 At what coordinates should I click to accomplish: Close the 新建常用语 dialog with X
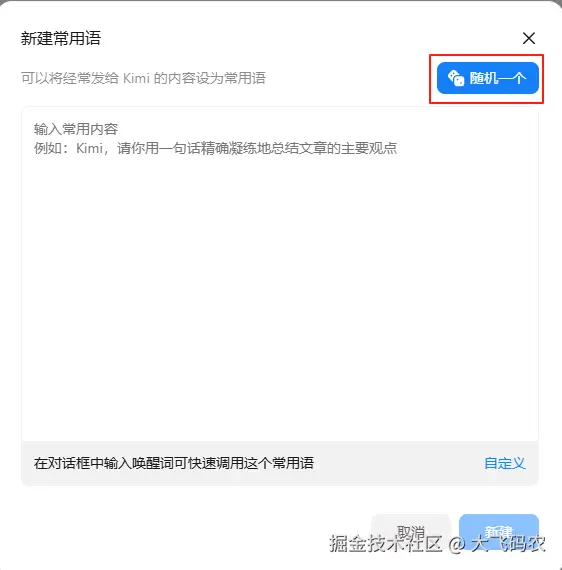click(x=529, y=38)
